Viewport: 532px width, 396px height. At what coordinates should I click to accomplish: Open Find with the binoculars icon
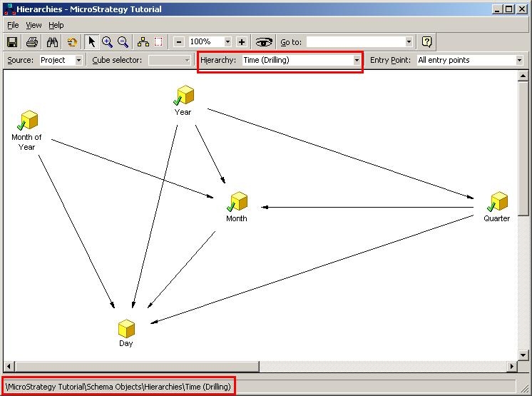coord(52,42)
